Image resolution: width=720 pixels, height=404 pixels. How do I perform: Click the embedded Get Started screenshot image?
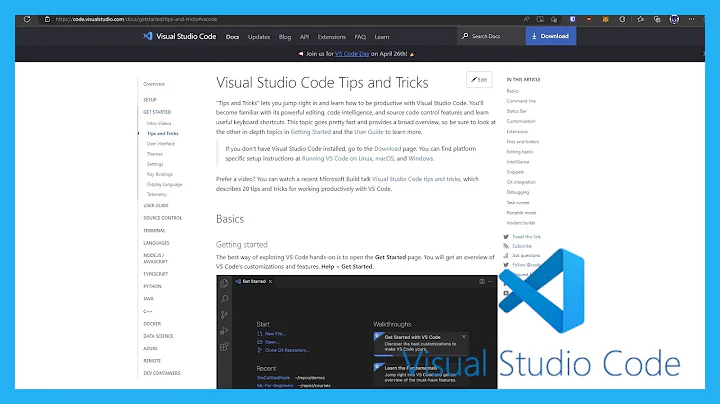[x=357, y=332]
